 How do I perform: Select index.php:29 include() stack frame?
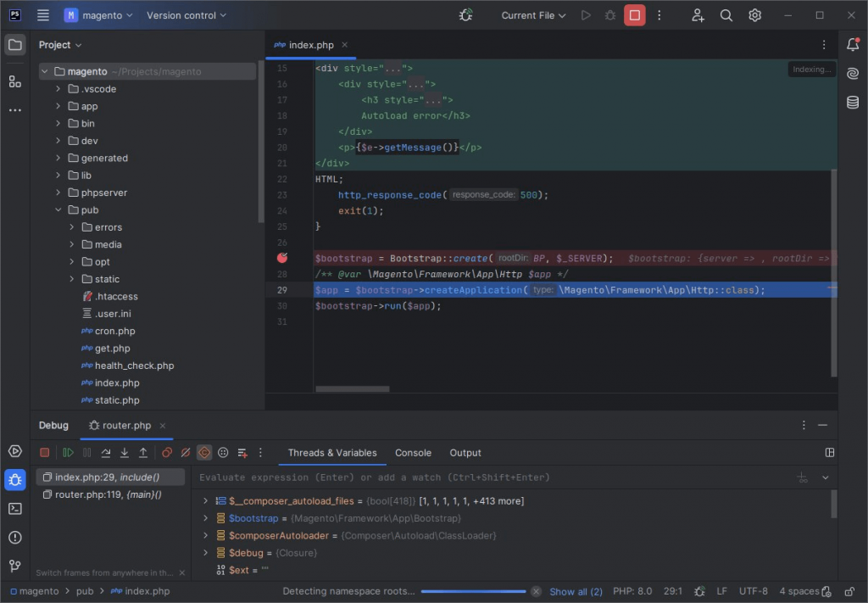click(111, 477)
